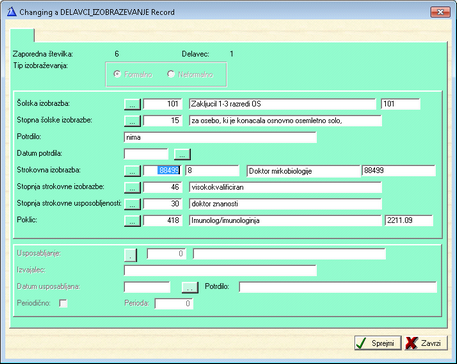Accept changes with Sprejmi button

(378, 343)
